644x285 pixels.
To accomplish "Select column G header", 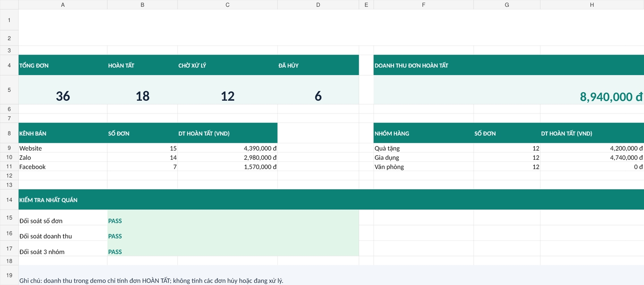I will (507, 4).
